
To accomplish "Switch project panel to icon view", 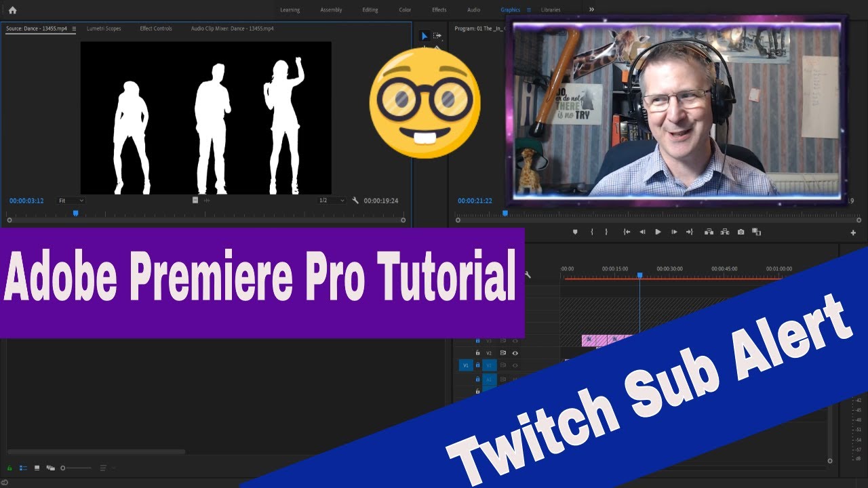I will [x=37, y=468].
